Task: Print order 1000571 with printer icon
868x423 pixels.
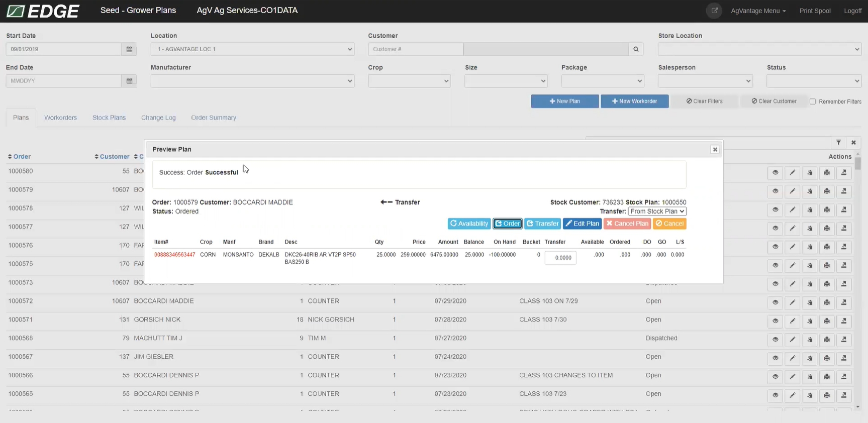Action: coord(826,321)
